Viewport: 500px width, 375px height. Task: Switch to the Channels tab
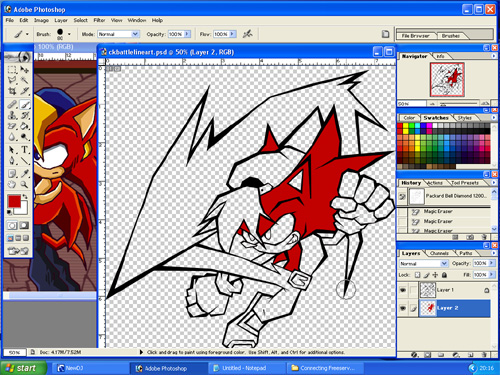(x=439, y=253)
